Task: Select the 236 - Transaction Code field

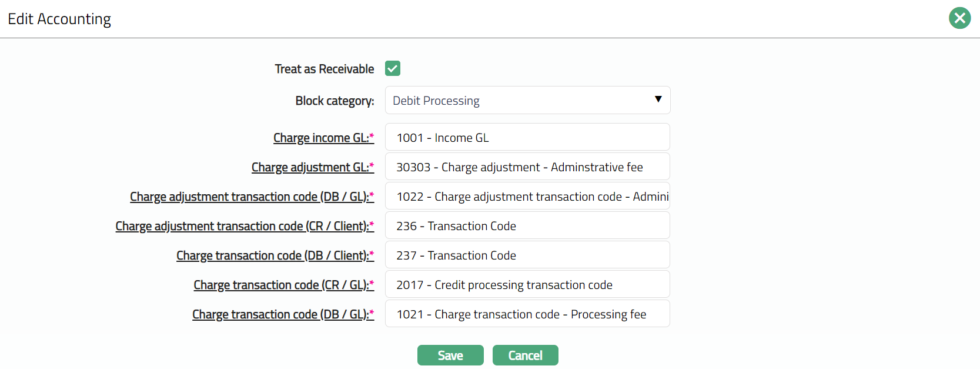Action: click(x=527, y=226)
